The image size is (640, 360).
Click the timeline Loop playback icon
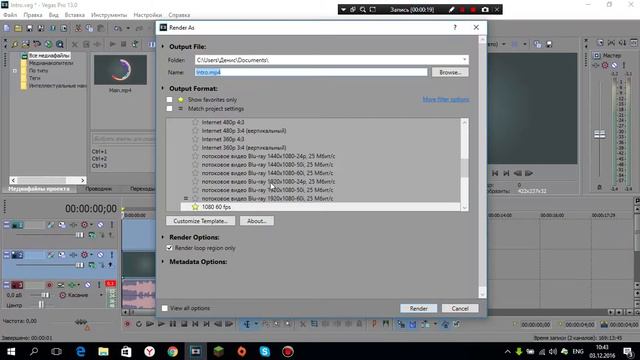pos(139,324)
